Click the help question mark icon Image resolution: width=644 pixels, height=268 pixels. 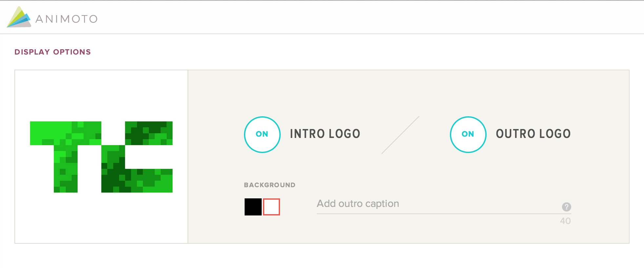point(566,207)
